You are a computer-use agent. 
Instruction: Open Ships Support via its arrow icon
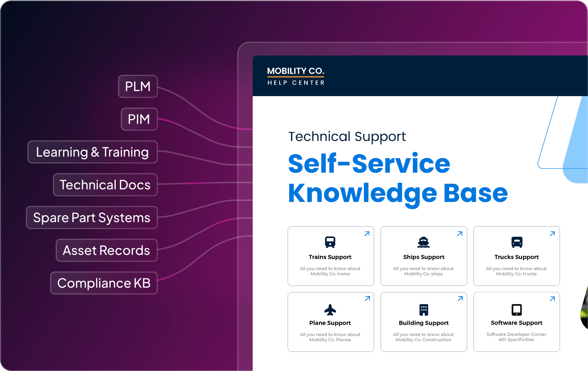tap(460, 234)
